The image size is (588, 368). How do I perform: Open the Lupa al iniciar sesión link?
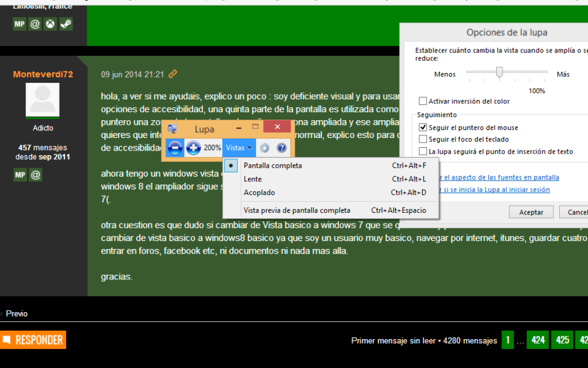(x=494, y=190)
